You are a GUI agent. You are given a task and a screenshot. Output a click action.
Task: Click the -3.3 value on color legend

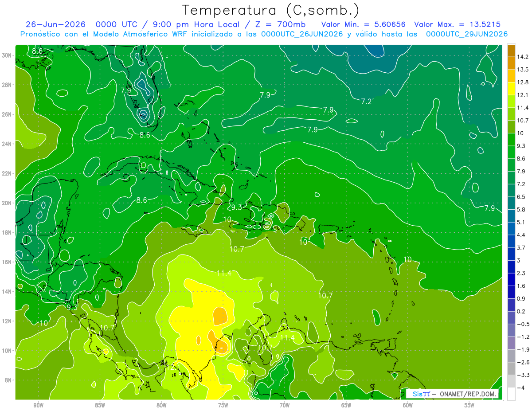coord(523,375)
